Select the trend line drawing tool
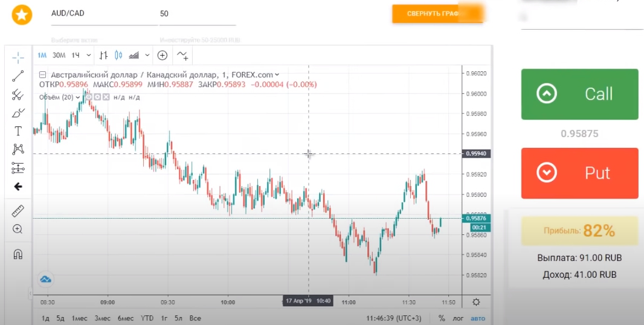Screen dimensions: 644x325 pyautogui.click(x=18, y=76)
